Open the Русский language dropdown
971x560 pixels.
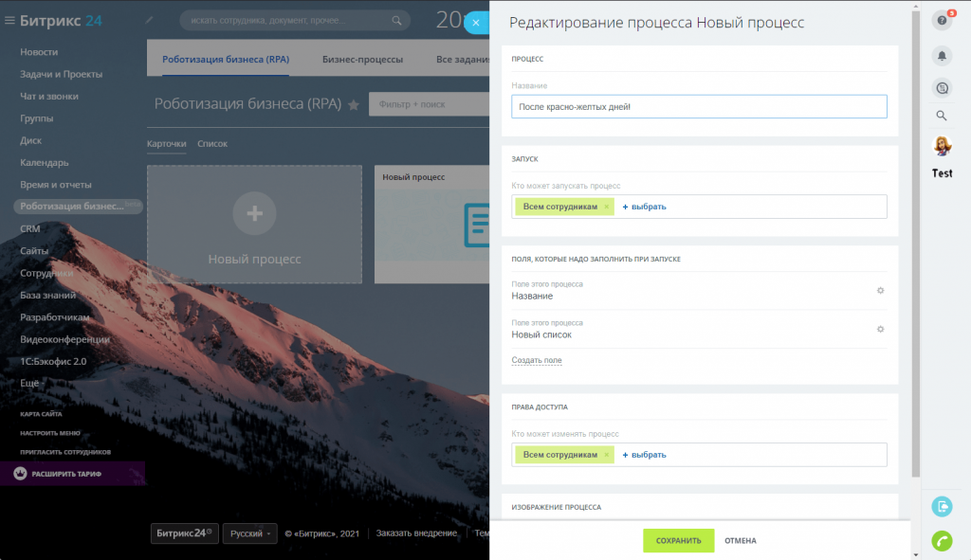(x=249, y=533)
